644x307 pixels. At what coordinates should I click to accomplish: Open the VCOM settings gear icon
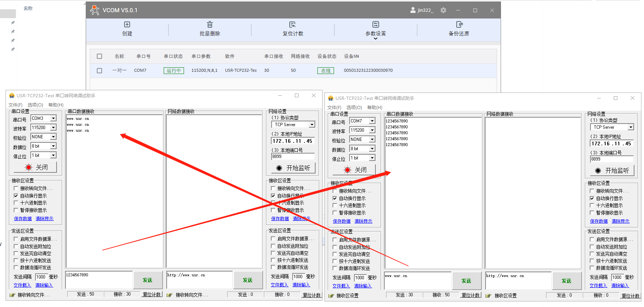coord(443,10)
